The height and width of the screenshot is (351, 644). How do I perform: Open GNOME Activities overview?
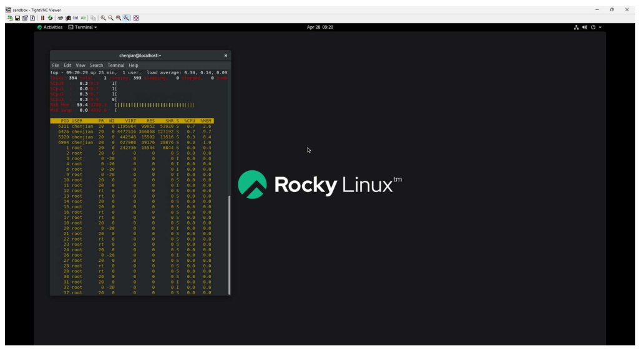point(50,27)
